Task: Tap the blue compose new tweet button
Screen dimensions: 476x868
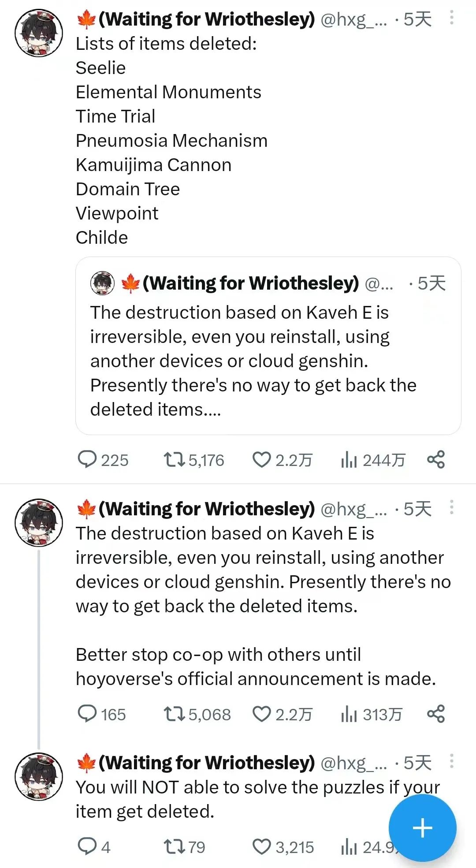Action: (x=422, y=827)
